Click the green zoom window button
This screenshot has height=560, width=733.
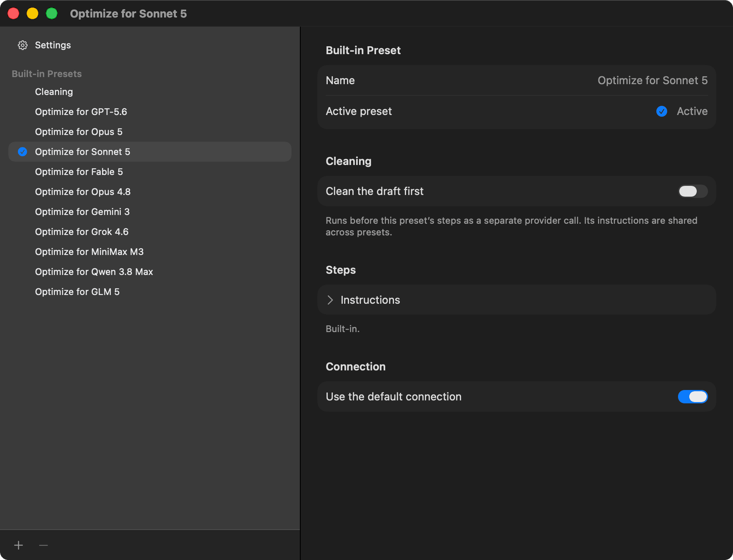(x=52, y=13)
